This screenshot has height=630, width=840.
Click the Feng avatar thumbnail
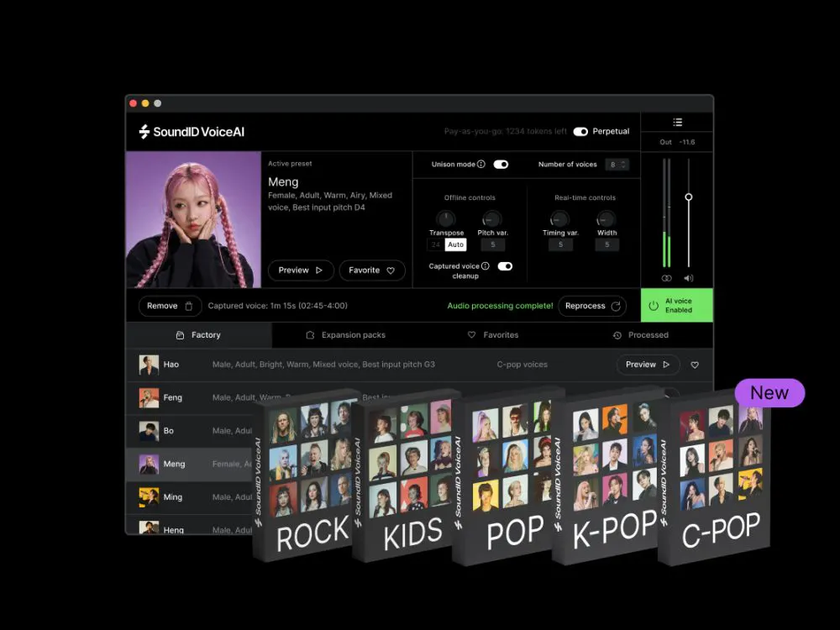[x=149, y=398]
